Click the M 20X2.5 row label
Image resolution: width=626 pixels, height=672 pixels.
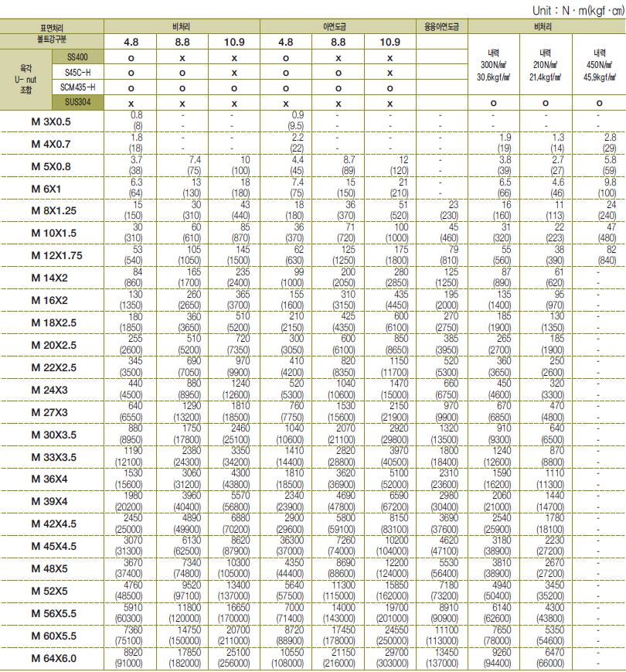tap(53, 345)
